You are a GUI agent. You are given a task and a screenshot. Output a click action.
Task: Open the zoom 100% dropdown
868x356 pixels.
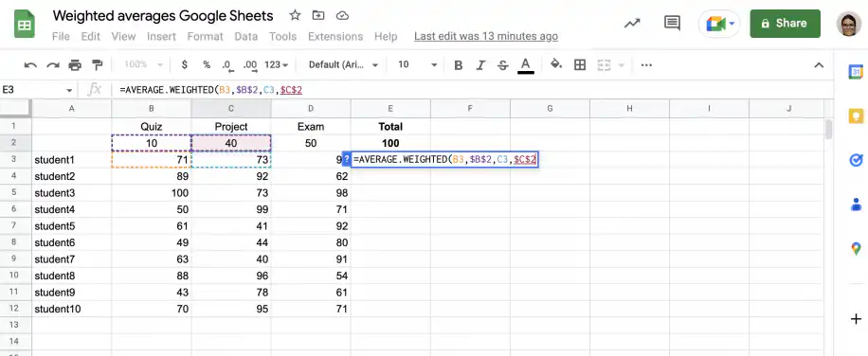(143, 64)
